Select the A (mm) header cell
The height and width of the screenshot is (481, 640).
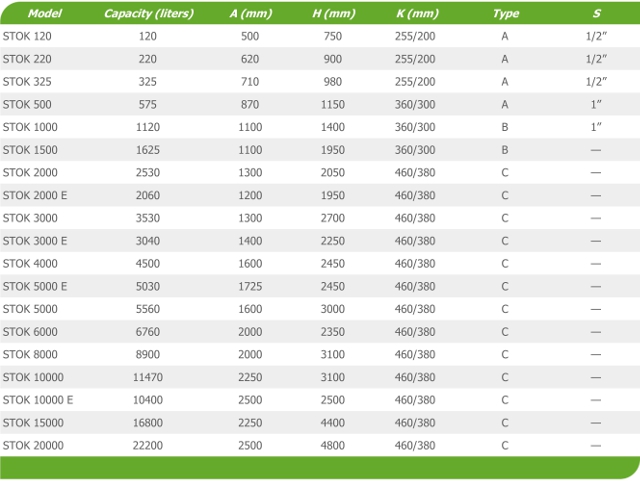[x=251, y=13]
